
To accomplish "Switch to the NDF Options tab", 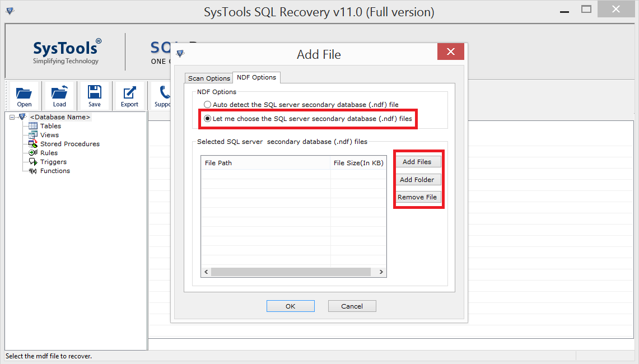I will pos(256,77).
